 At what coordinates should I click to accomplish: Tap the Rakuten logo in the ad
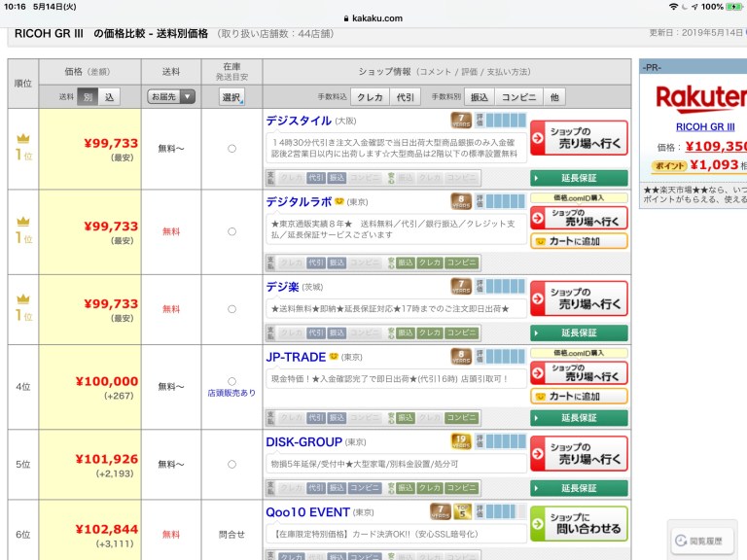[x=700, y=98]
